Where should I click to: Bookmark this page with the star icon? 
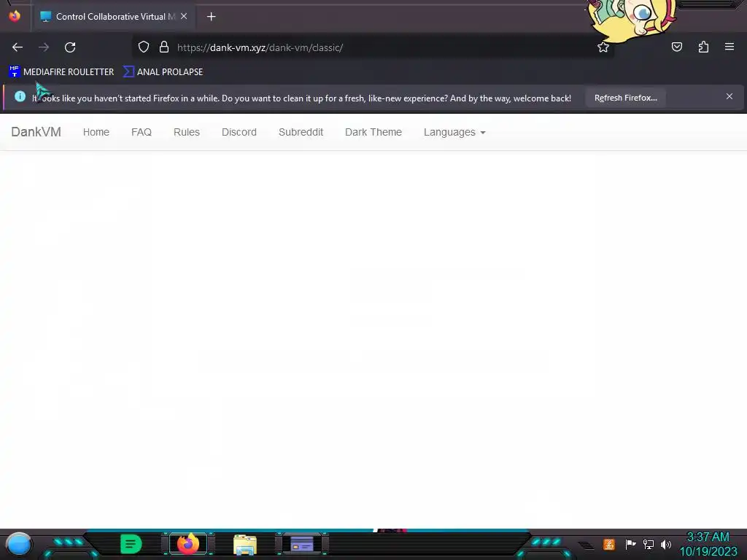point(603,47)
